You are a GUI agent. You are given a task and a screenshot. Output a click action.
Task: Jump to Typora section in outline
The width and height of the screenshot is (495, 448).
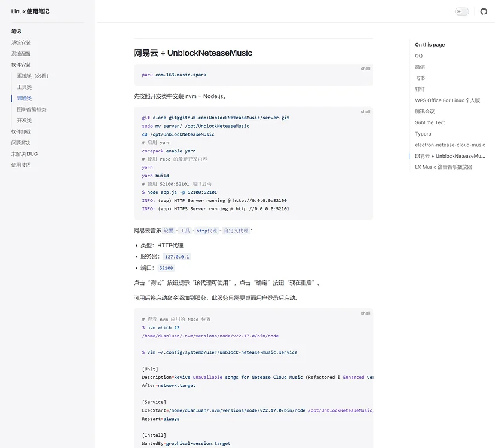[x=423, y=134]
